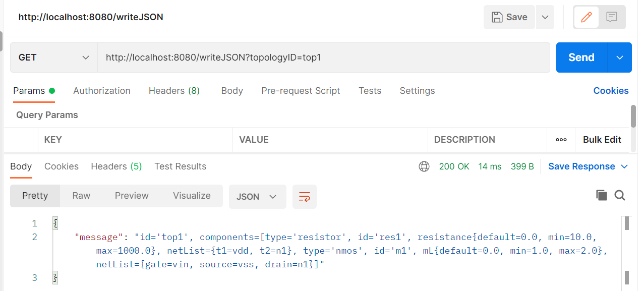Click the Send button

click(581, 57)
